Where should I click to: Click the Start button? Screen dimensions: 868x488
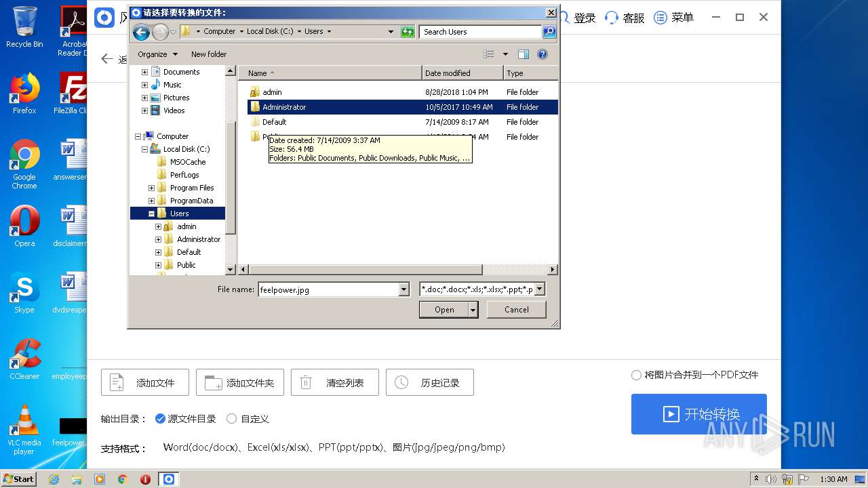point(19,479)
